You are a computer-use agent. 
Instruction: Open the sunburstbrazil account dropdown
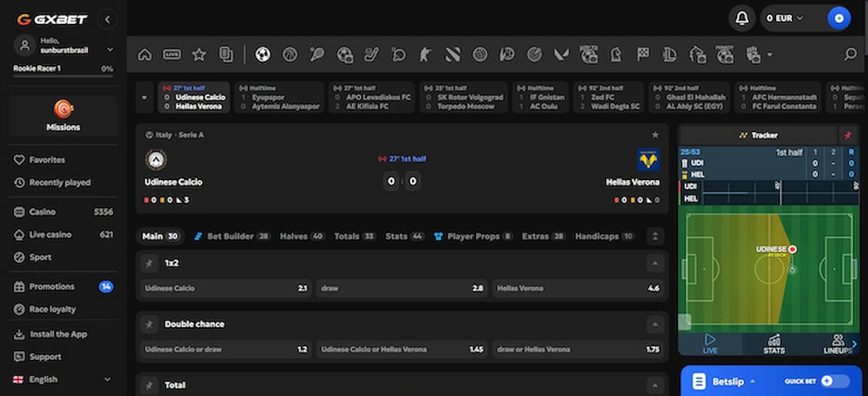tap(110, 50)
